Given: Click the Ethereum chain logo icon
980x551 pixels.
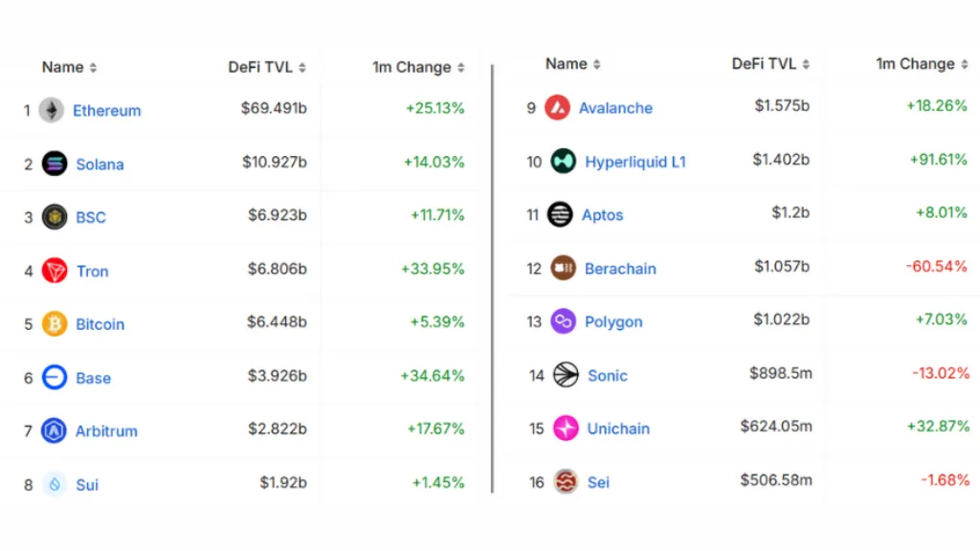Looking at the screenshot, I should (x=52, y=111).
